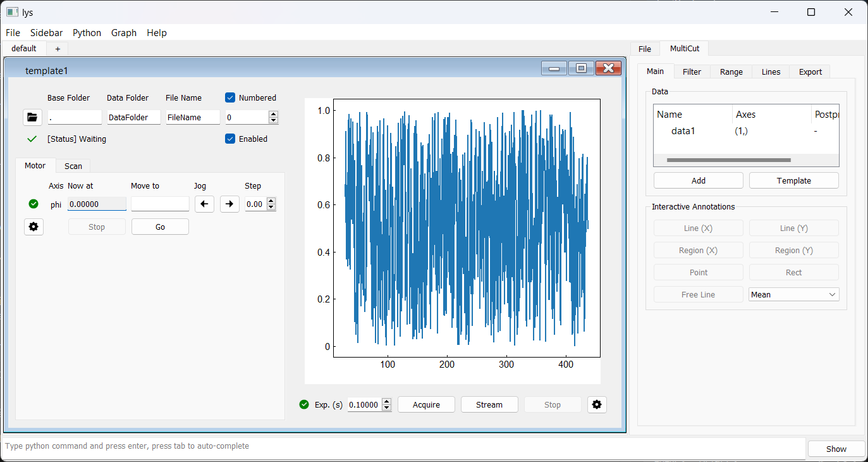Switch to the Scan tab
The image size is (868, 462).
point(73,166)
